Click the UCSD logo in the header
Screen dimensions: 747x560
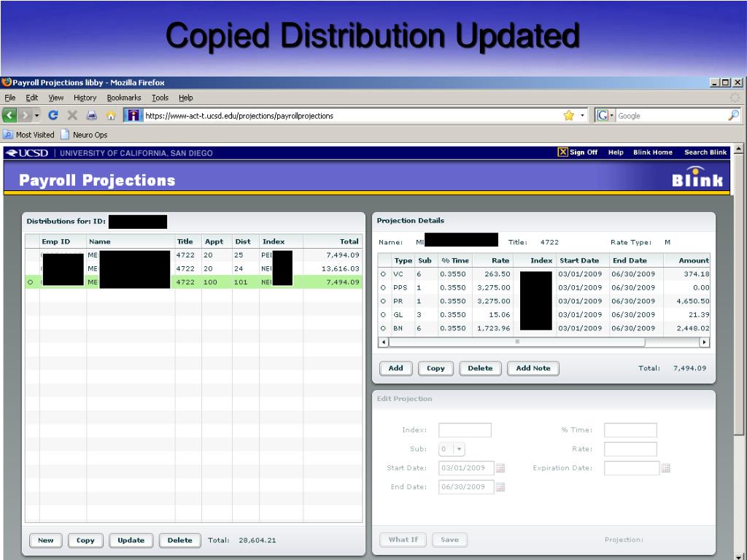[x=27, y=153]
